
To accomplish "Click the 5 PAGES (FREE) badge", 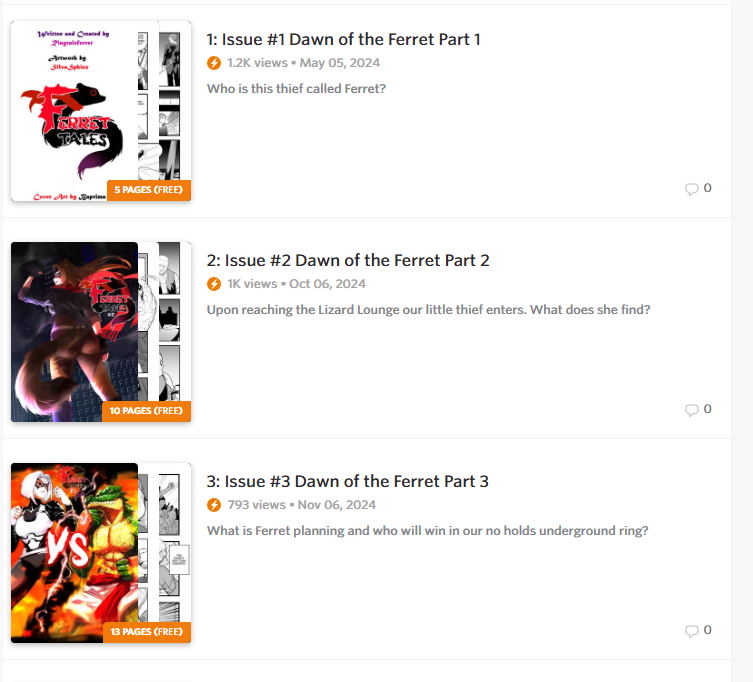I will (149, 190).
